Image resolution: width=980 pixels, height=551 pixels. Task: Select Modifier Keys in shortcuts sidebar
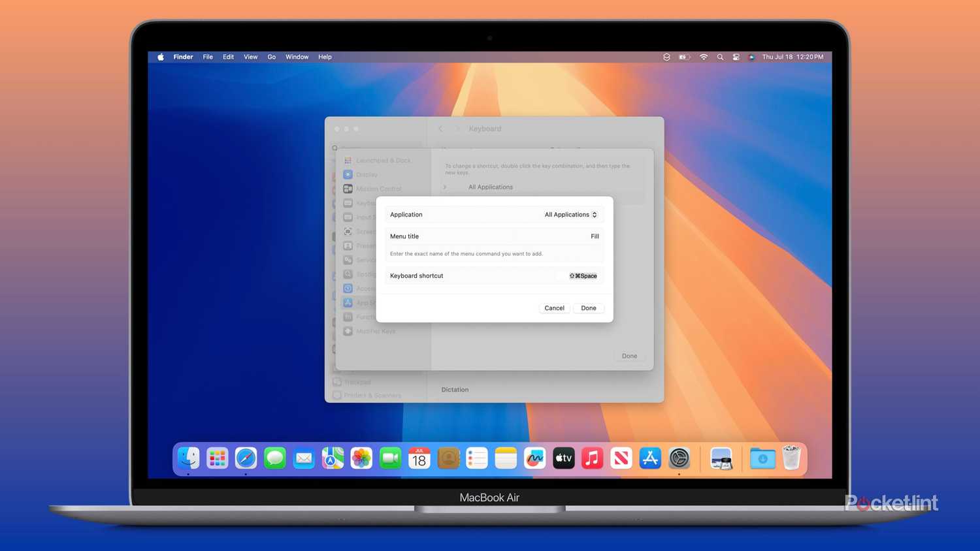[x=376, y=332]
